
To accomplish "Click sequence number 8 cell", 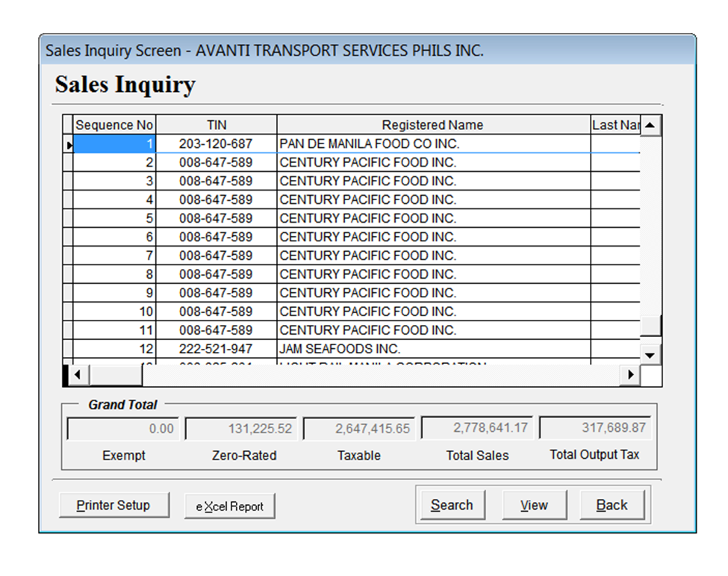I will coord(114,274).
